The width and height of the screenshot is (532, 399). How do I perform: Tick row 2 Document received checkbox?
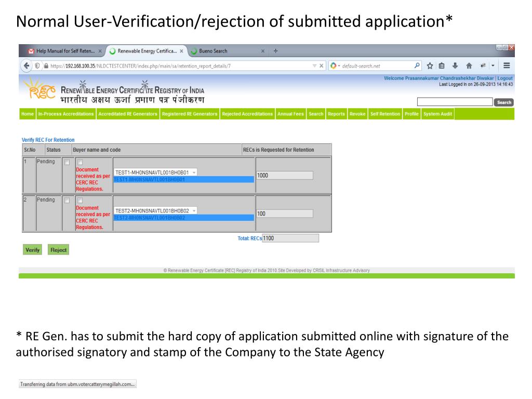[x=80, y=201]
